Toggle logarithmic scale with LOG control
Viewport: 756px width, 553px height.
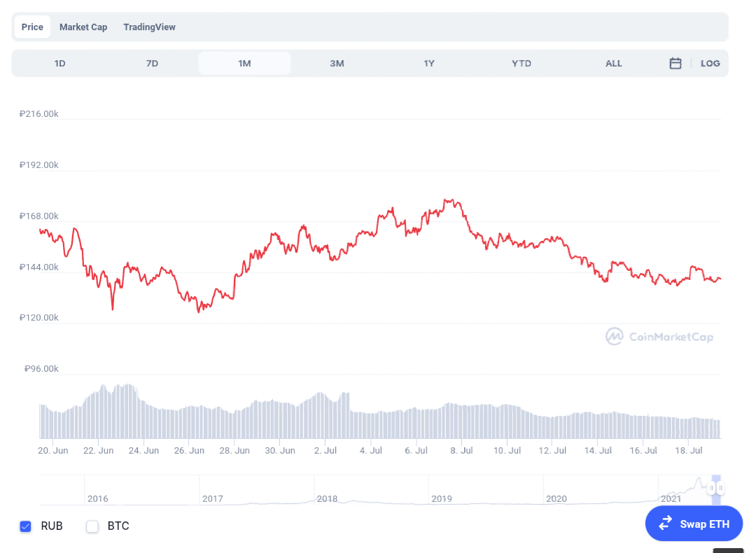click(710, 63)
